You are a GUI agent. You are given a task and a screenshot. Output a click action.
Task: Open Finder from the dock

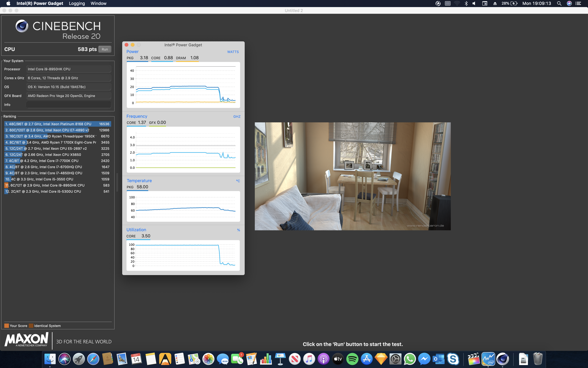click(x=50, y=359)
